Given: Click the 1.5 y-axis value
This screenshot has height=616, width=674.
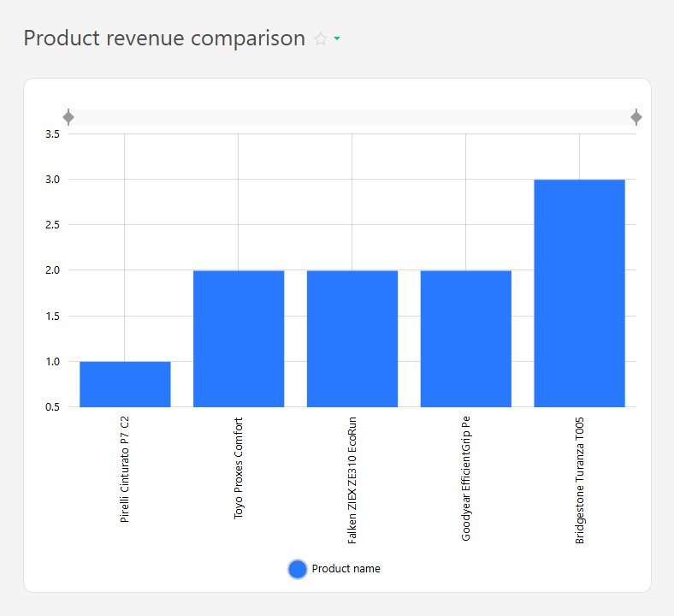Looking at the screenshot, I should pyautogui.click(x=52, y=317).
